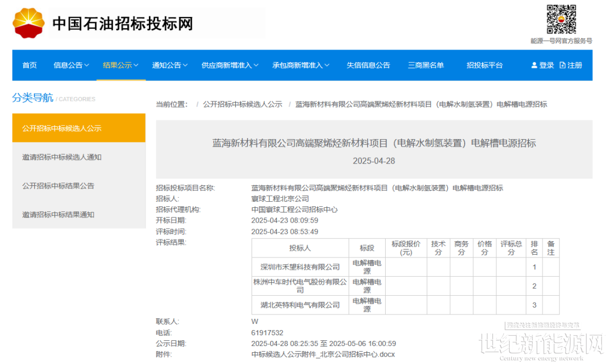Click bidder 株洲中车时代电气股份有限公司
This screenshot has height=364, width=609.
tap(300, 286)
